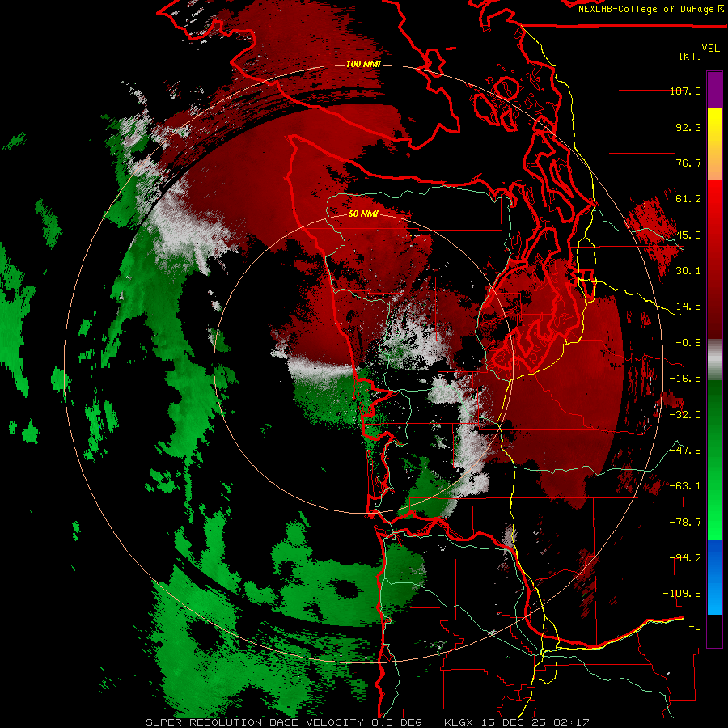Click the -0.9 scale value
The height and width of the screenshot is (728, 728).
[688, 343]
